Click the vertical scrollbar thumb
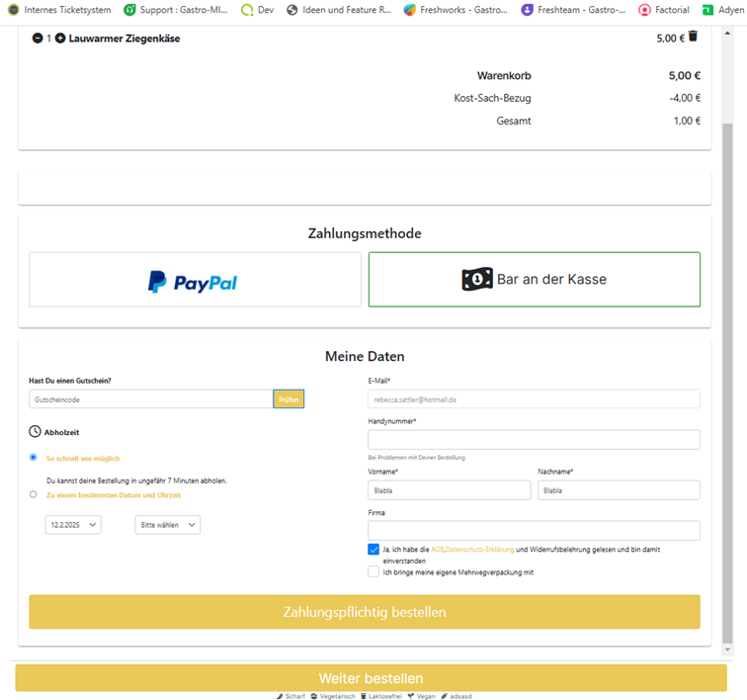This screenshot has height=700, width=747. tap(727, 384)
